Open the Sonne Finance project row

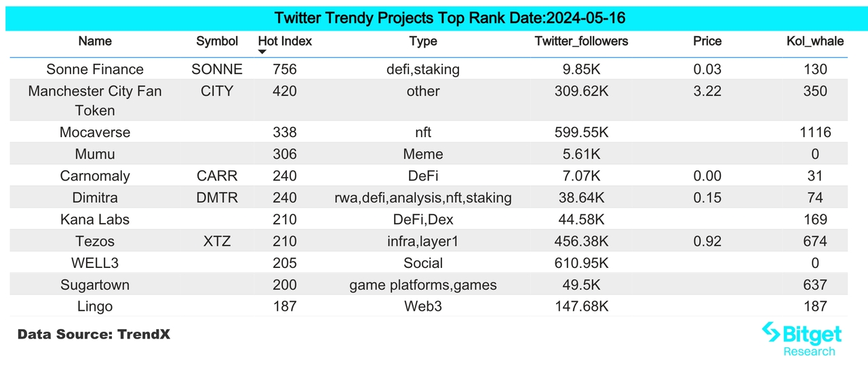point(95,69)
